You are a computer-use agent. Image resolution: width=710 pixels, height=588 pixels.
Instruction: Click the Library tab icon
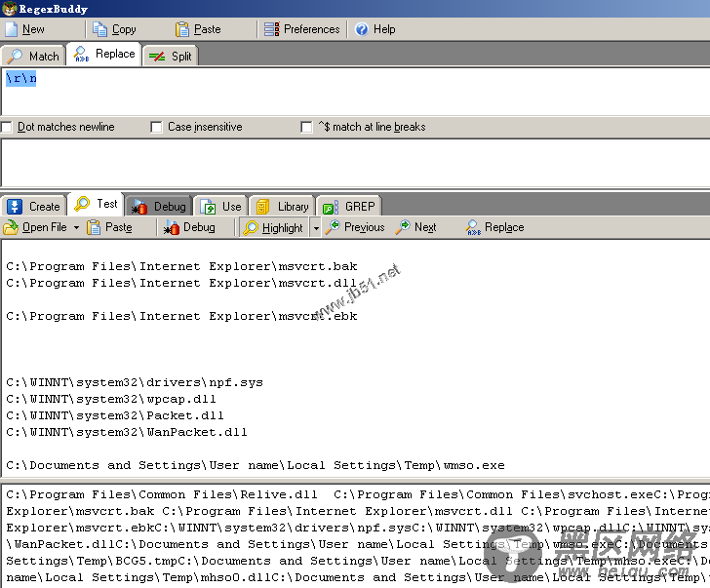click(262, 207)
